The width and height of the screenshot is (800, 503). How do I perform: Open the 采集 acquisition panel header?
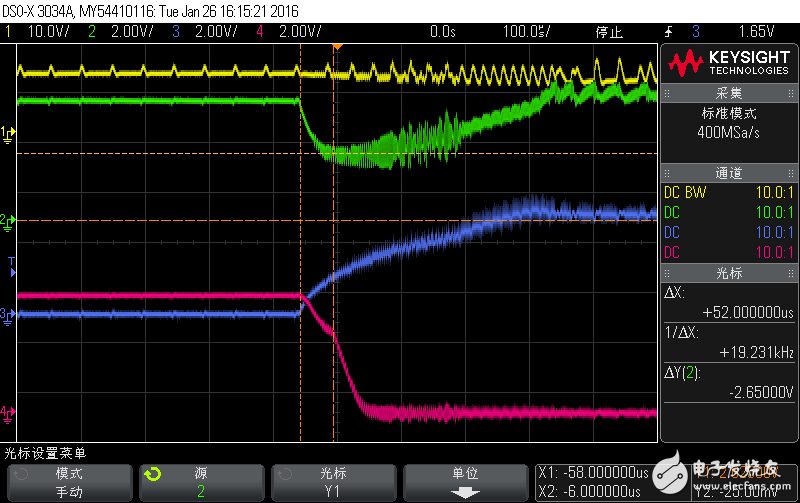click(728, 93)
